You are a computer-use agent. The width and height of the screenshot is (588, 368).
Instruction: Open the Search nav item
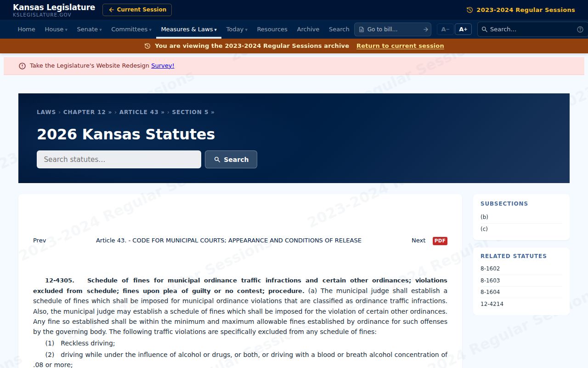339,29
